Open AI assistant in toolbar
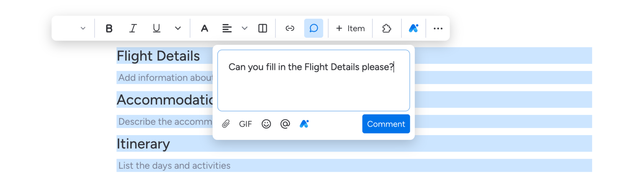This screenshot has width=644, height=196. coord(414,29)
